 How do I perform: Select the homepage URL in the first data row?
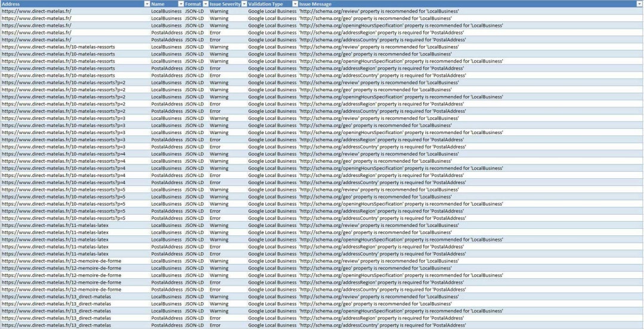point(36,11)
